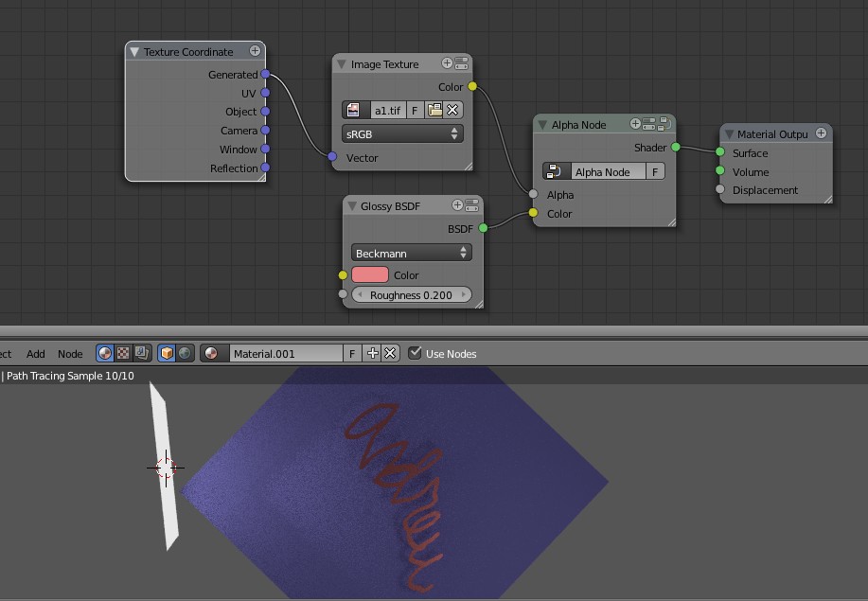Open the sRGB color space dropdown
The image size is (868, 601).
402,133
